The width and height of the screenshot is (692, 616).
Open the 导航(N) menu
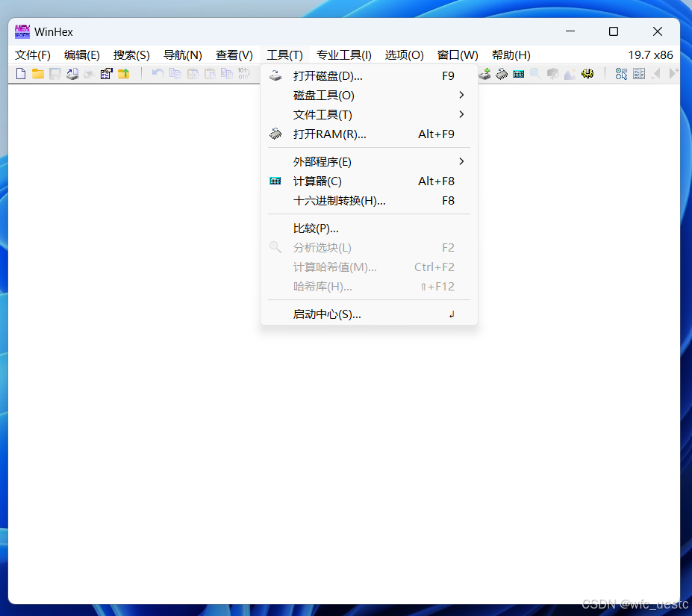tap(183, 55)
